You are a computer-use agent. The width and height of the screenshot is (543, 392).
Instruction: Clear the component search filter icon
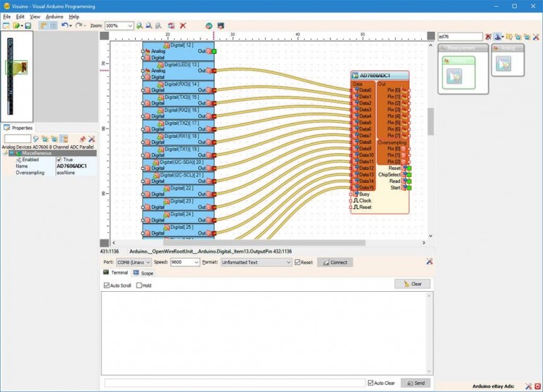[489, 36]
